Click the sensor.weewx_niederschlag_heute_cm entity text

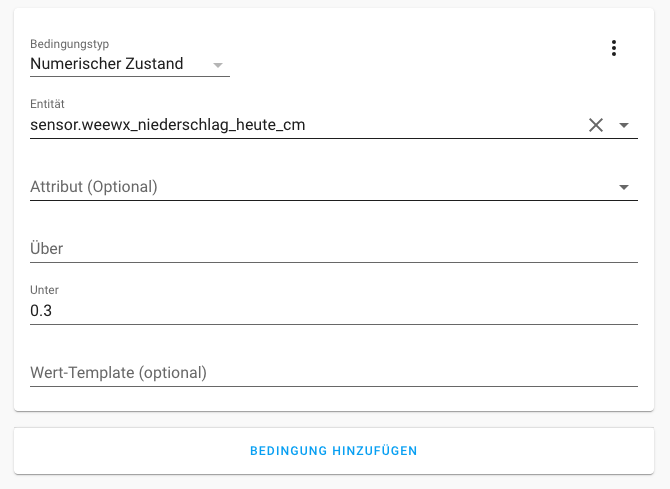[x=167, y=125]
